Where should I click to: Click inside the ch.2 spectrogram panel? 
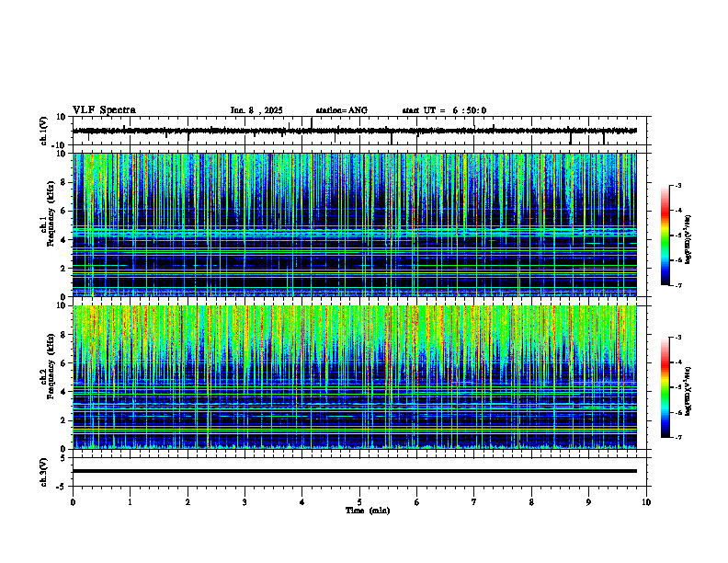click(x=354, y=377)
